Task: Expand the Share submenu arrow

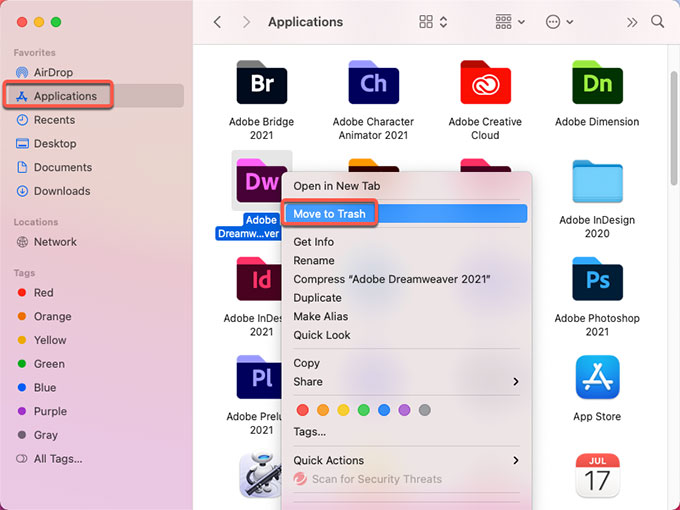Action: point(516,382)
